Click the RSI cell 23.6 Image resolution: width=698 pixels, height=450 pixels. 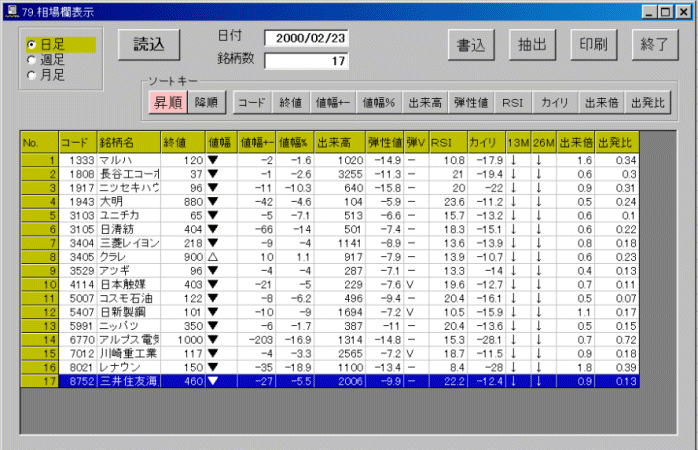click(448, 202)
